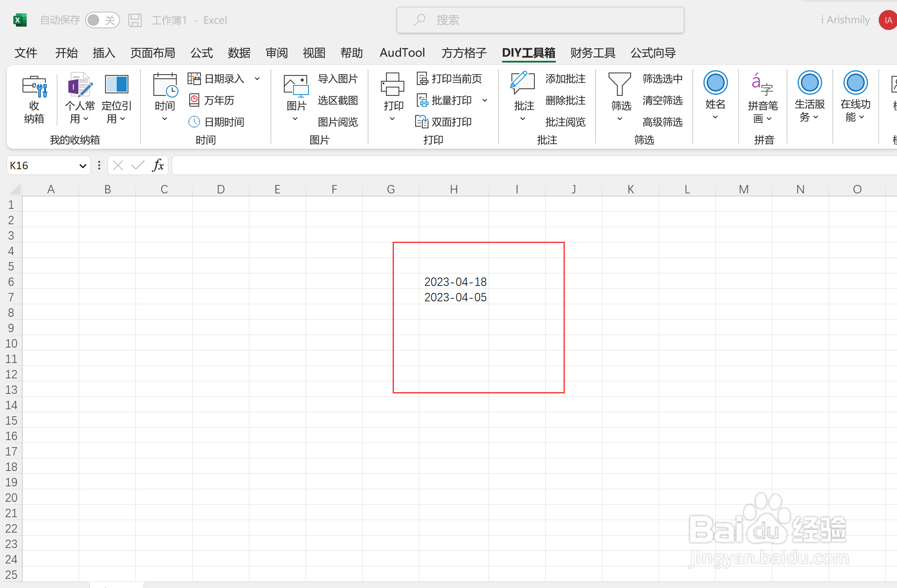Click the 时间 calendar clock icon

click(165, 85)
